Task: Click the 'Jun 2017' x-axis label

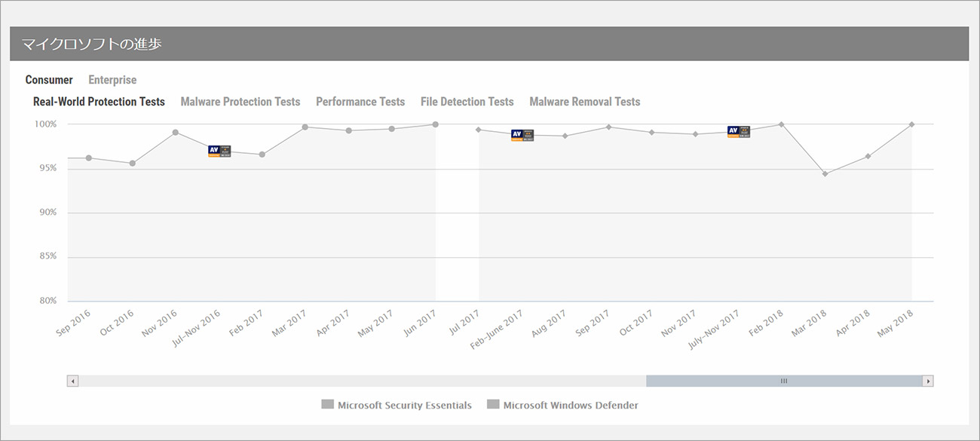Action: [x=420, y=322]
